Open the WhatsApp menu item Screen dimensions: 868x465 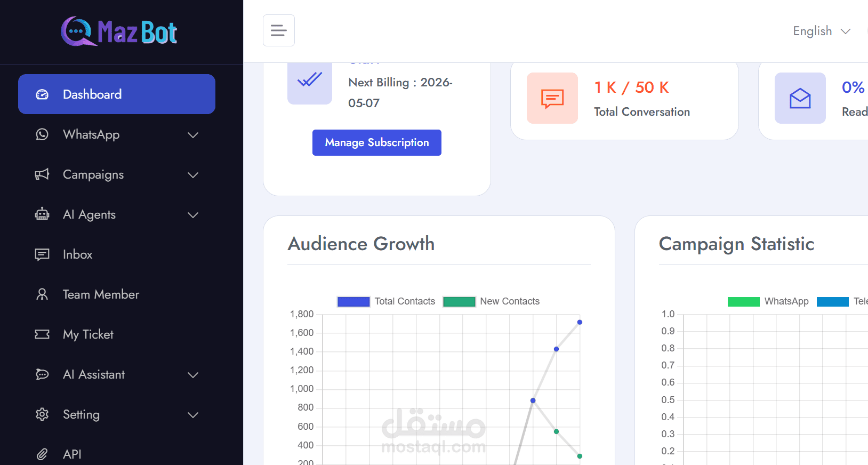tap(117, 134)
